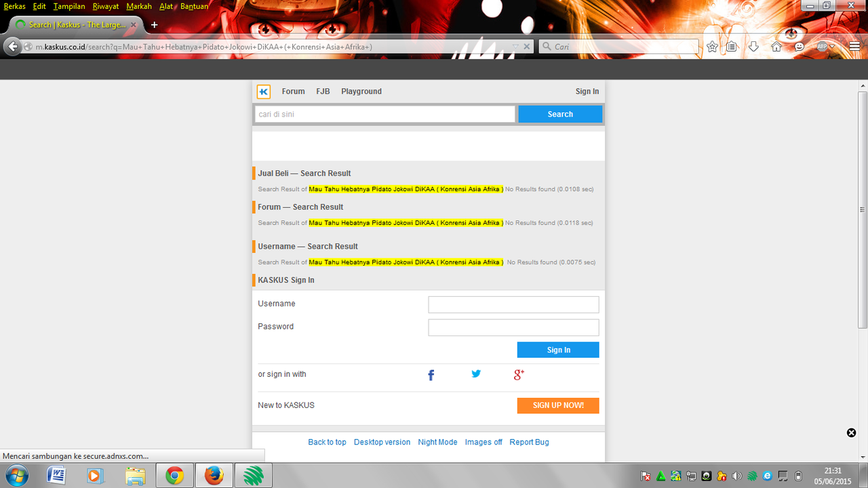Open the Playground link
The height and width of the screenshot is (488, 868).
[361, 91]
